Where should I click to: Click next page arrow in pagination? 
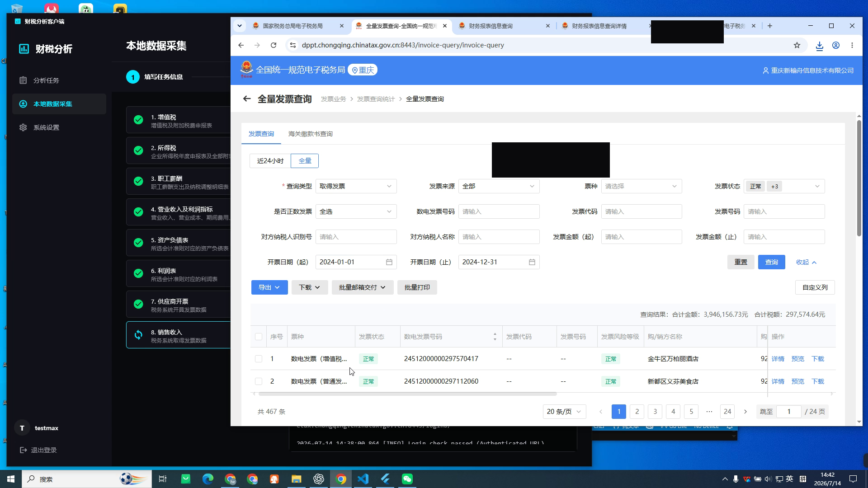click(x=745, y=412)
